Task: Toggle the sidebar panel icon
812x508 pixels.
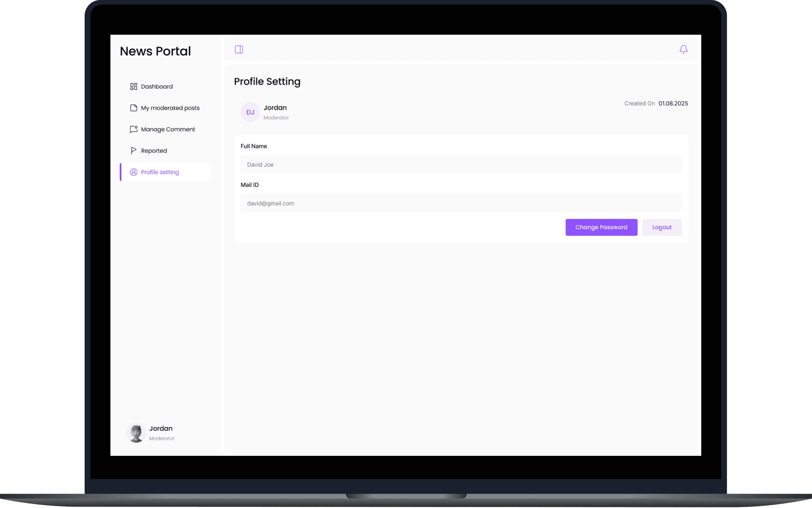Action: click(x=239, y=50)
